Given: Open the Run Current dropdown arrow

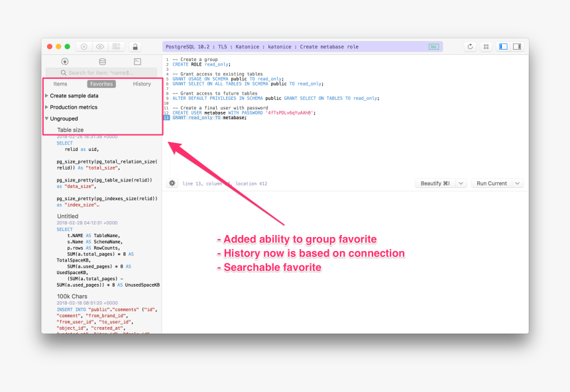Looking at the screenshot, I should 518,183.
